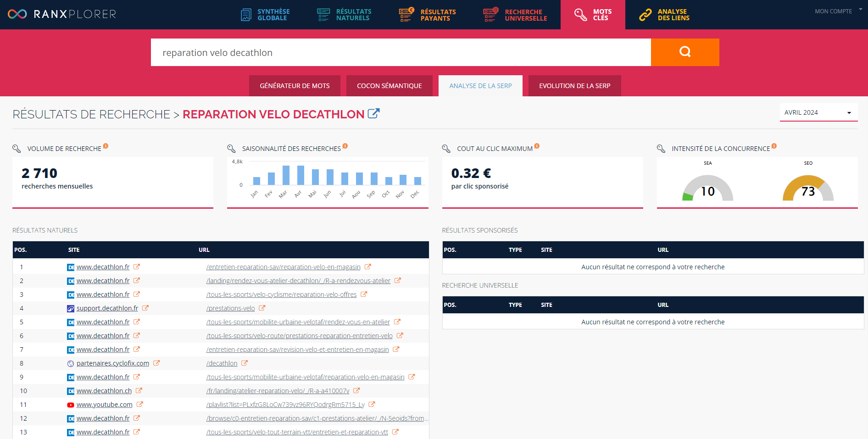Switch to Evolution de la SERP tab
Image resolution: width=868 pixels, height=439 pixels.
pos(575,86)
